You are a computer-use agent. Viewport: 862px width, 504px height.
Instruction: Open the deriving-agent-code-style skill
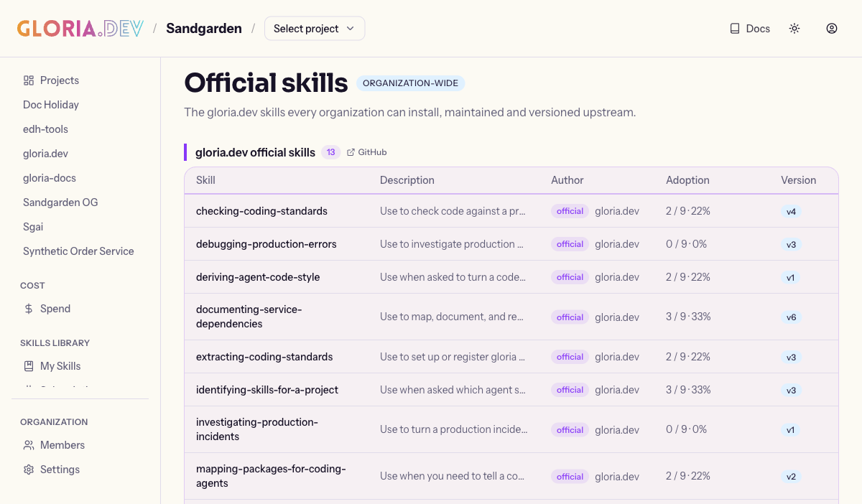point(258,277)
